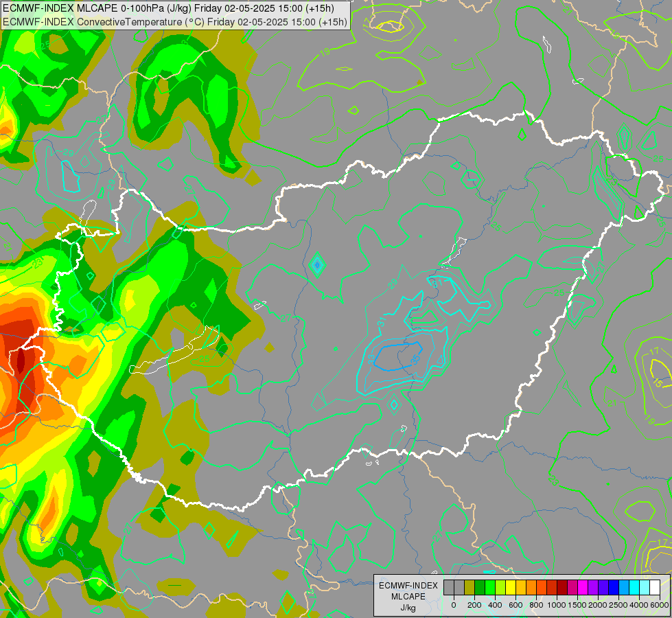Click the 33 contour label on map
Viewport: 672px width, 618px height.
click(x=371, y=358)
